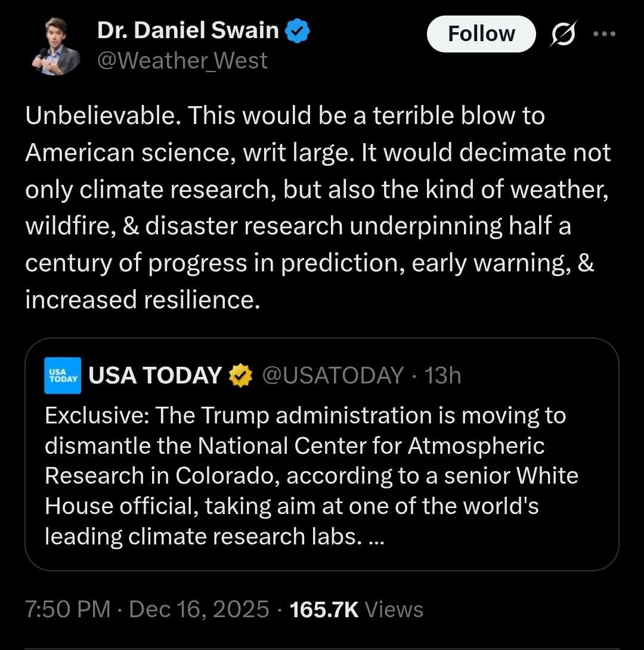This screenshot has width=644, height=650.
Task: Open the USA TODAY account name
Action: coord(155,376)
